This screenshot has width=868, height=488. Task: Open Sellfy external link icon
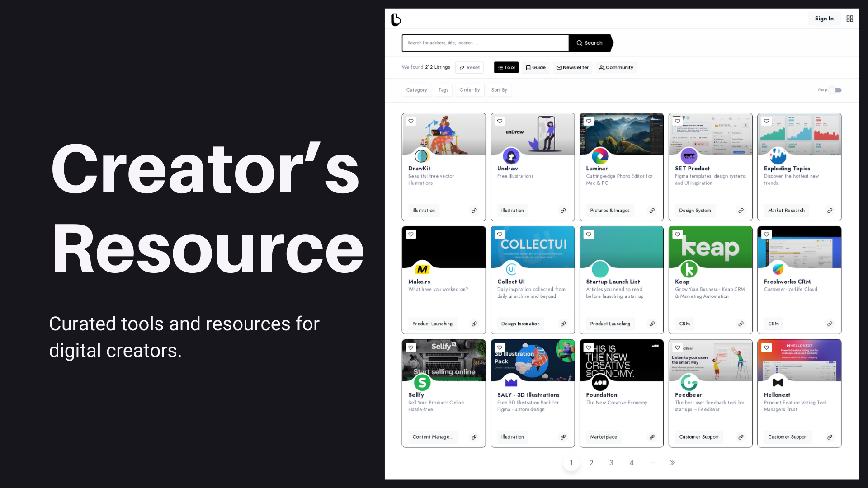point(474,437)
